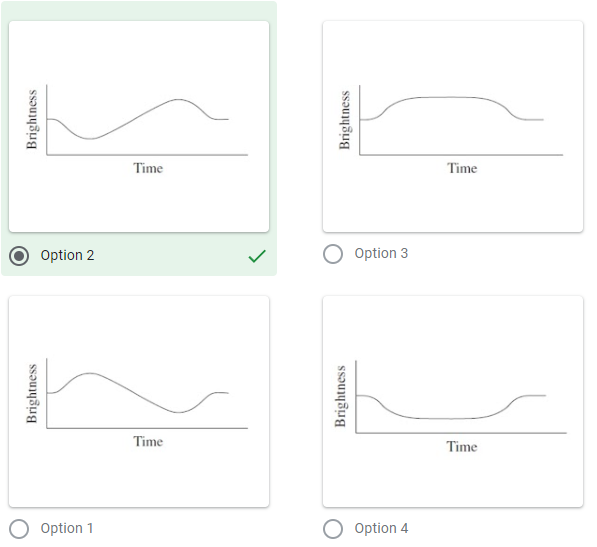
Task: Open the flat-bottomed trough graph for Option 4
Action: (x=453, y=401)
